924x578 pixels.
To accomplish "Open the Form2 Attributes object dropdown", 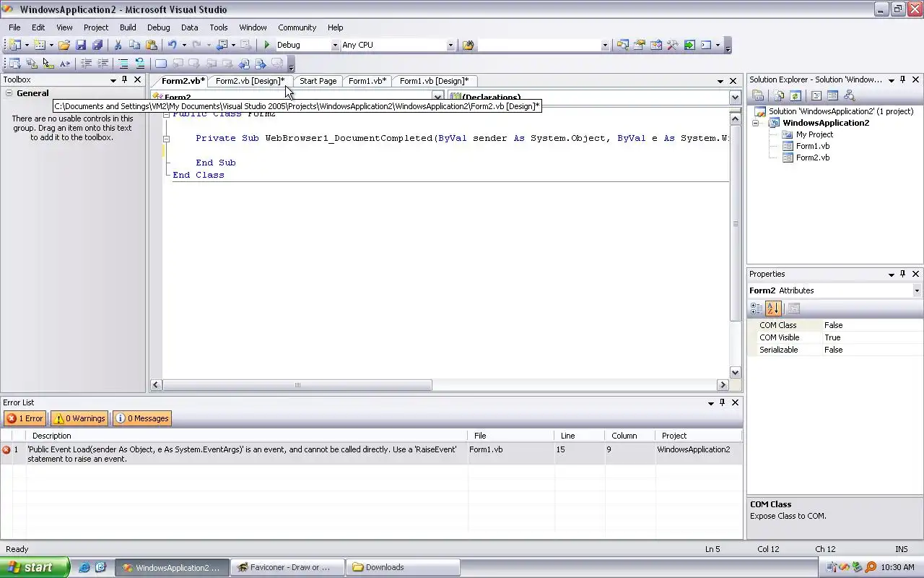I will [x=917, y=290].
